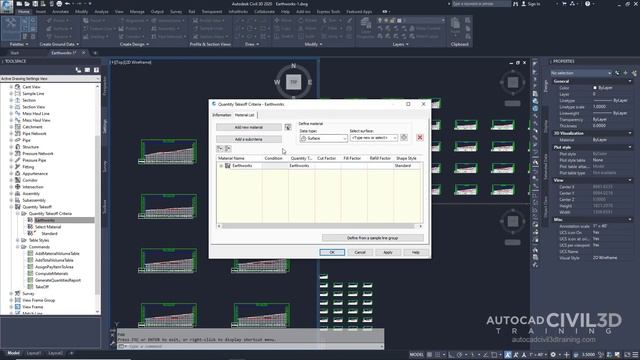Collapse the Commands folder in Toolspace

pyautogui.click(x=18, y=247)
